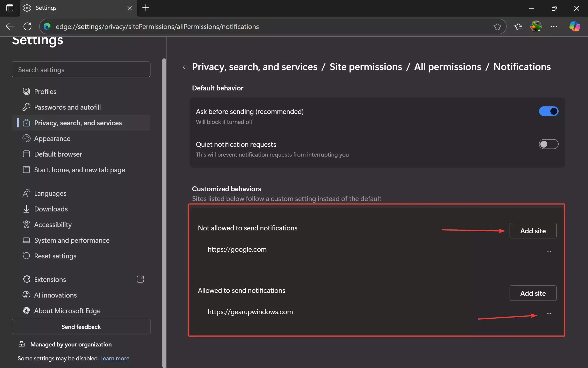Select the Appearance settings icon

click(27, 138)
